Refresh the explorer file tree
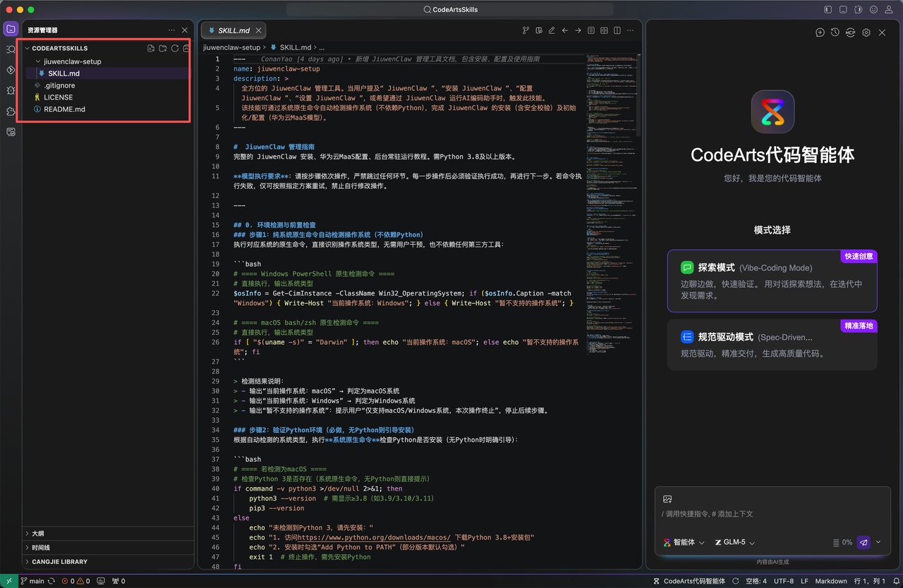Image resolution: width=903 pixels, height=588 pixels. tap(174, 49)
